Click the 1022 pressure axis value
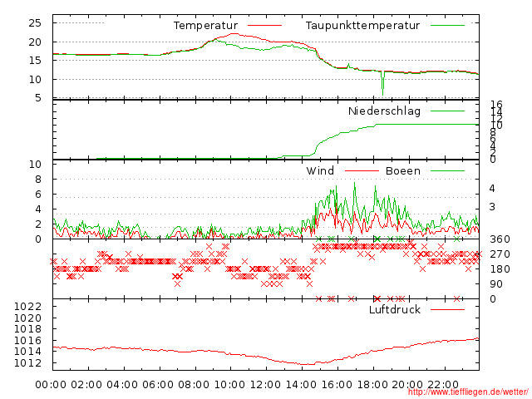Viewport: 532px width, 399px height. click(x=27, y=307)
